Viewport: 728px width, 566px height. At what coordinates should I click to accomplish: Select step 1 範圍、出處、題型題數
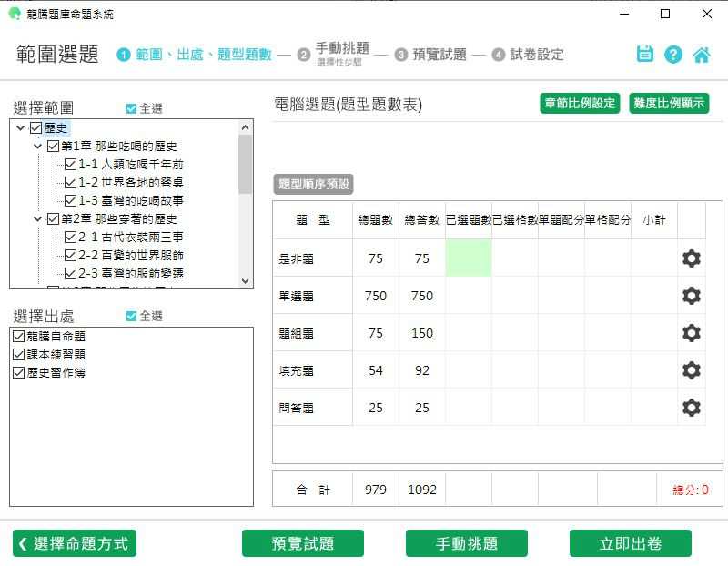[x=194, y=55]
